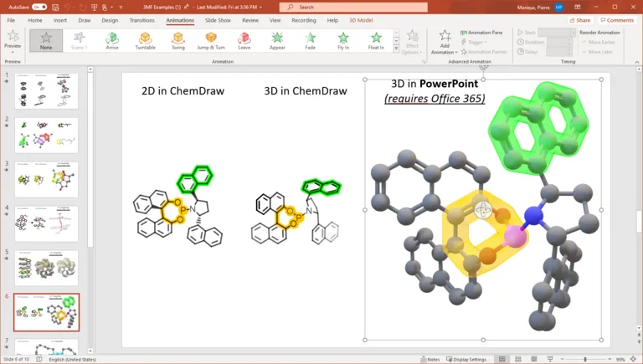Click the 95% zoom level
Image resolution: width=643 pixels, height=364 pixels.
[x=620, y=360]
